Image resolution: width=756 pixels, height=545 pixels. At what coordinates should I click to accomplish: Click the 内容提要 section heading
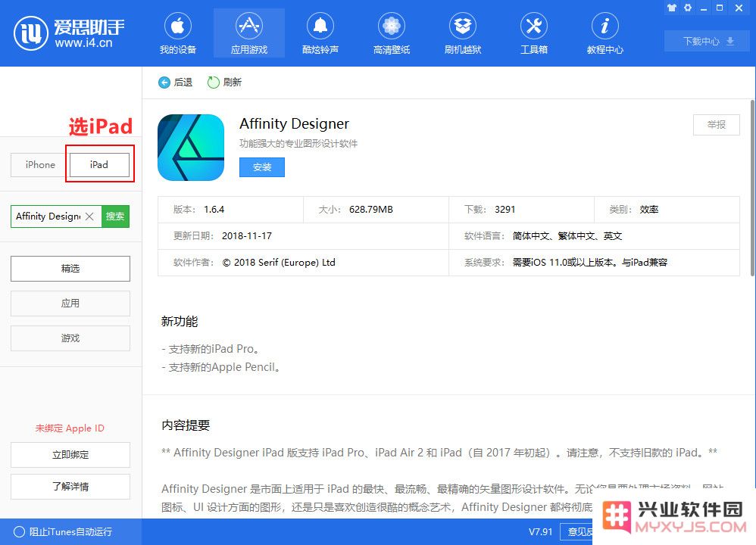[x=186, y=425]
